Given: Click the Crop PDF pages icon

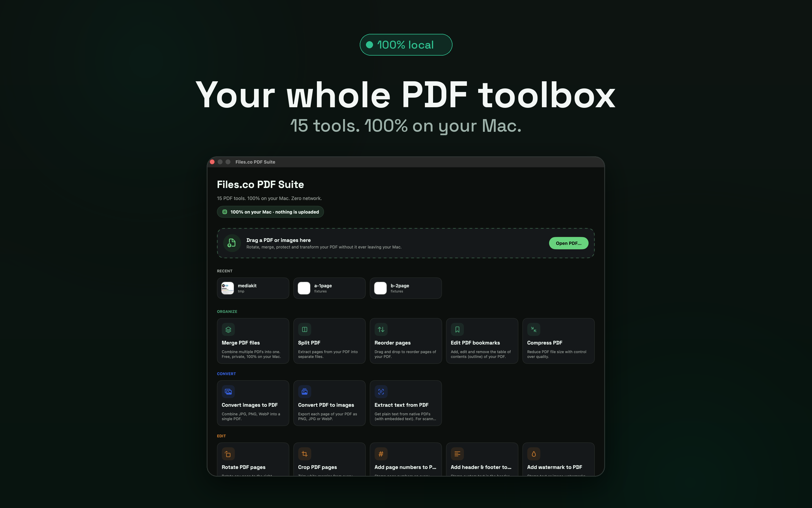Looking at the screenshot, I should pos(305,454).
